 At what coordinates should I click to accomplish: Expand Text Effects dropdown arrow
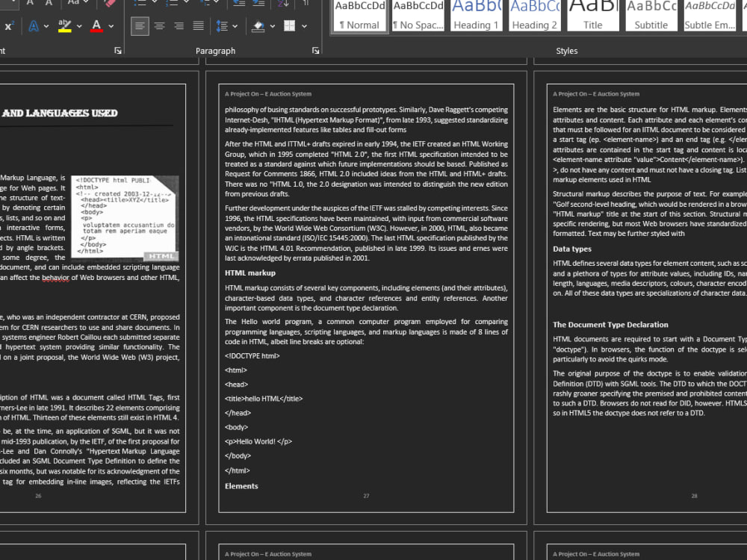coord(46,26)
